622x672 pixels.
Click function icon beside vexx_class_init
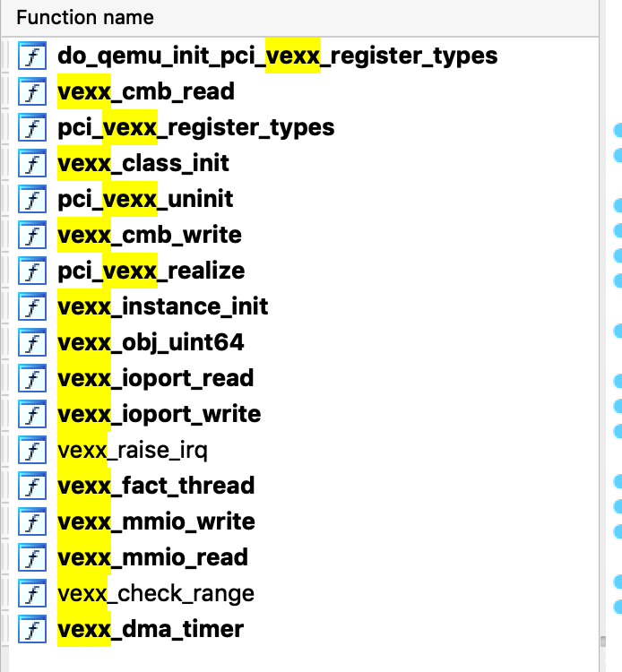(32, 163)
